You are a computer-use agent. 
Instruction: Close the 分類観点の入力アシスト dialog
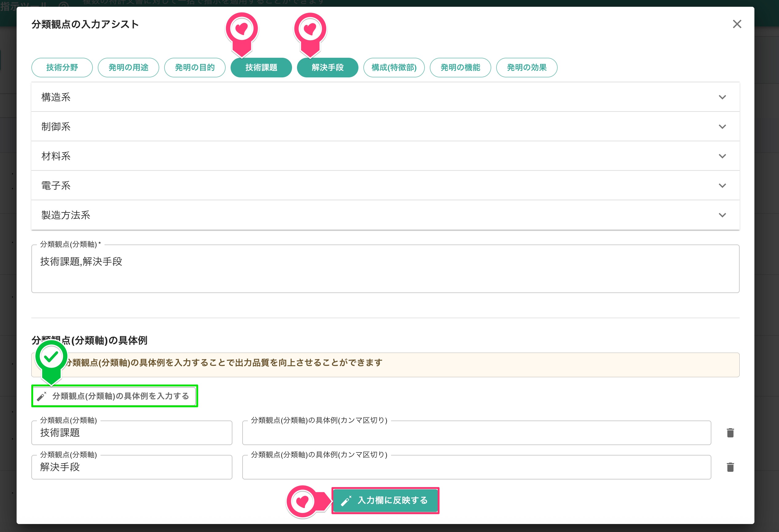tap(737, 24)
